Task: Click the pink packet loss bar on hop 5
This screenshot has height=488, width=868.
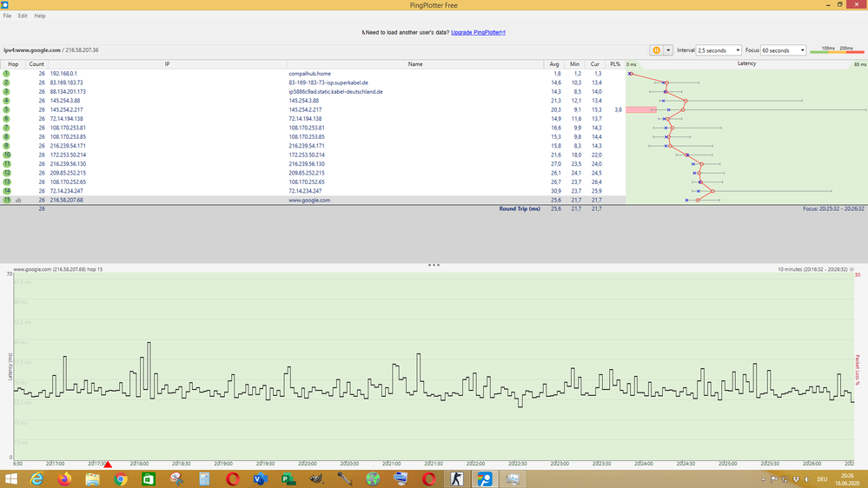Action: (641, 109)
